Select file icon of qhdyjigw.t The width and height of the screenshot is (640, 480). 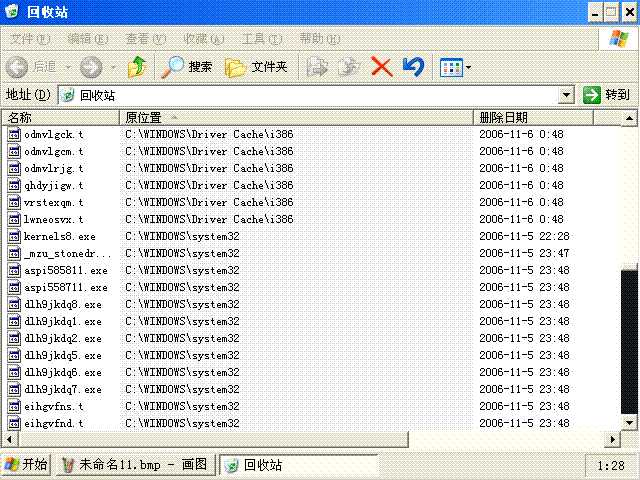(14, 185)
